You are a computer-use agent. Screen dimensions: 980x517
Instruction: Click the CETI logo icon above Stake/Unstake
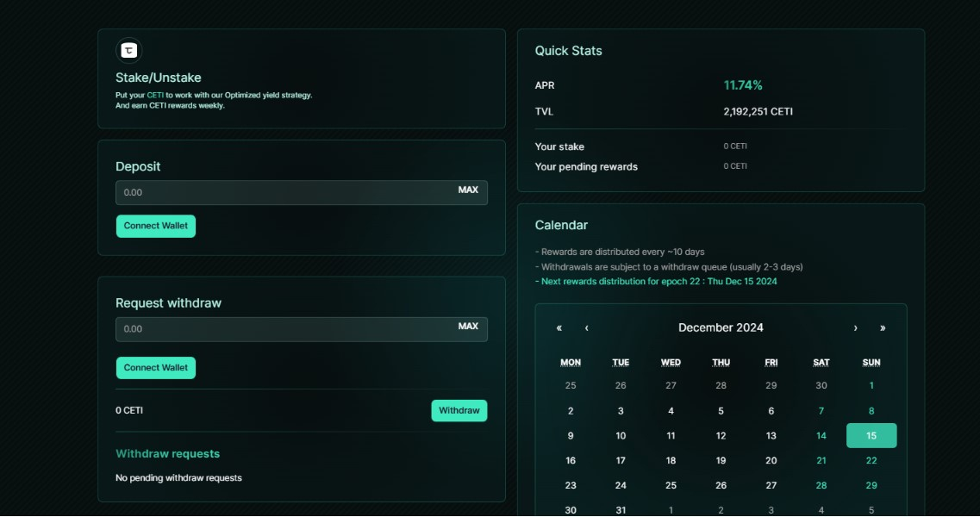tap(129, 51)
